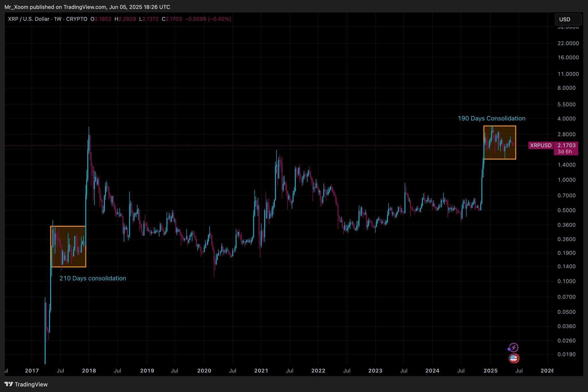Image resolution: width=588 pixels, height=392 pixels.
Task: Click the 0.0190 price scale label
Action: 566,355
